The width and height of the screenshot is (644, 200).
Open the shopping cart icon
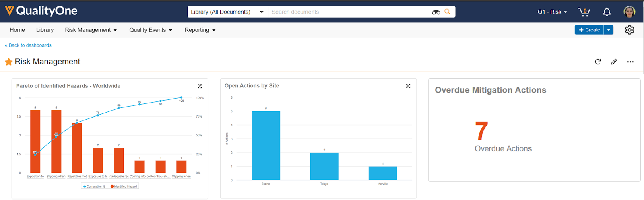(x=584, y=12)
